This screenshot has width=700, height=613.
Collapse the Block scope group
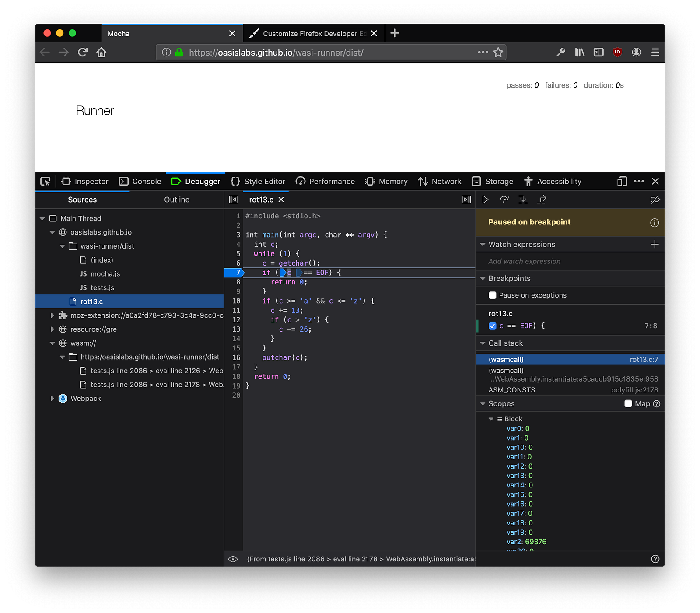(x=491, y=419)
